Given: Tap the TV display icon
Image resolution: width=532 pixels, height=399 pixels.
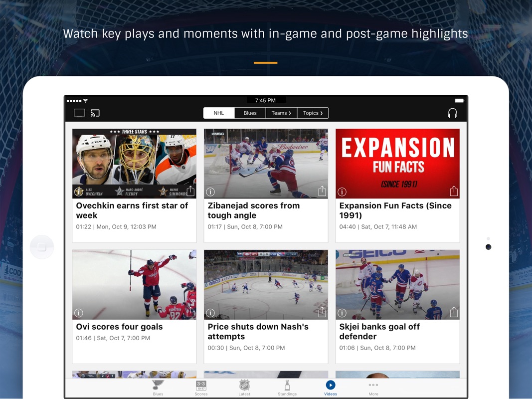Looking at the screenshot, I should pos(79,113).
